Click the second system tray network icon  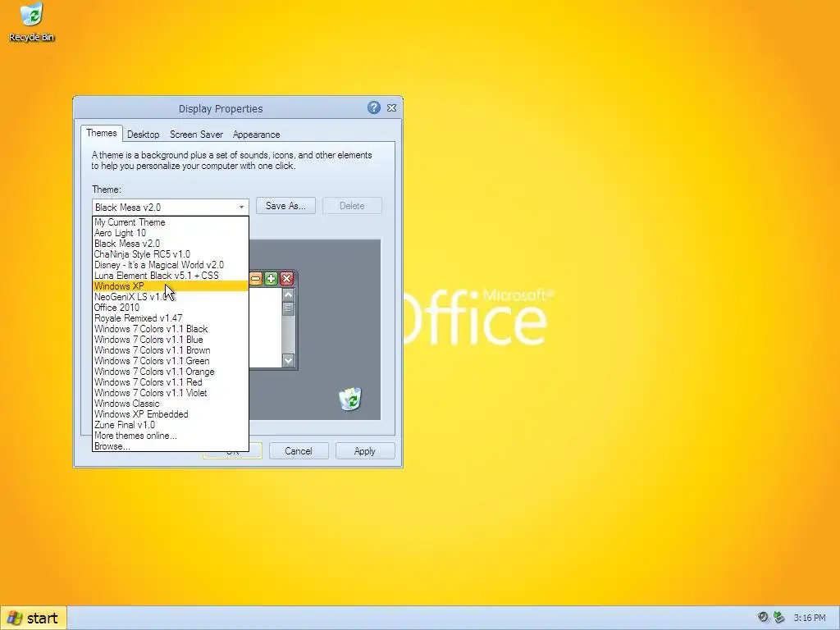click(x=779, y=618)
